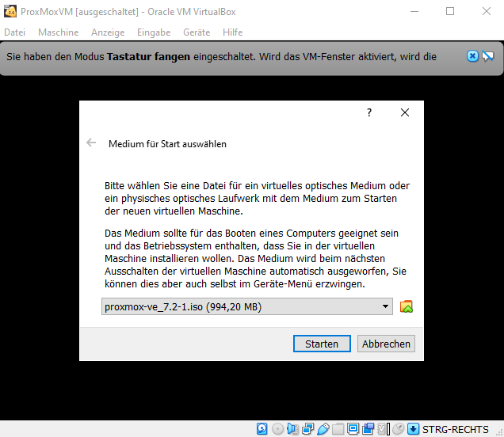Click the CPU virtualization status icon
Image resolution: width=504 pixels, height=437 pixels.
pyautogui.click(x=384, y=429)
